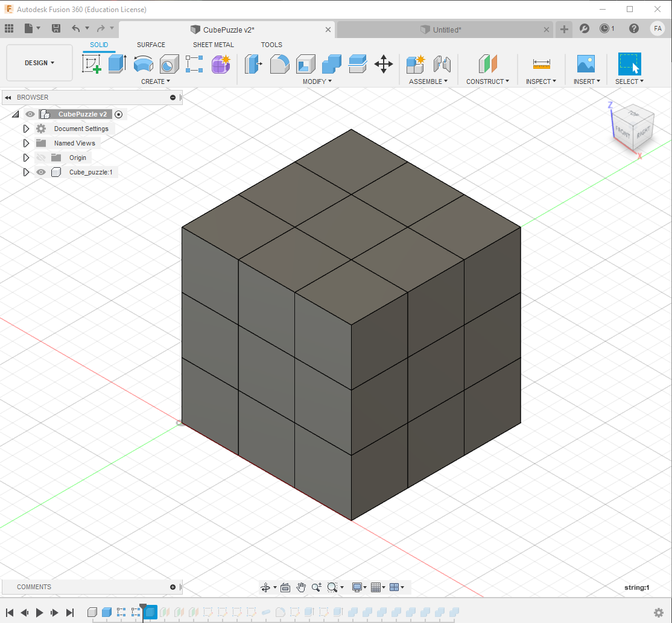The height and width of the screenshot is (623, 672).
Task: Select the Press Pull tool
Action: (x=253, y=63)
